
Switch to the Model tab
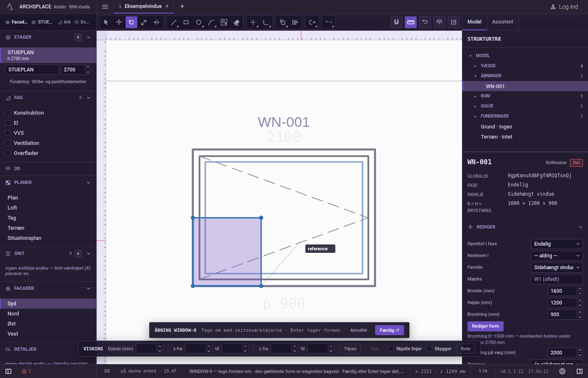tap(475, 22)
